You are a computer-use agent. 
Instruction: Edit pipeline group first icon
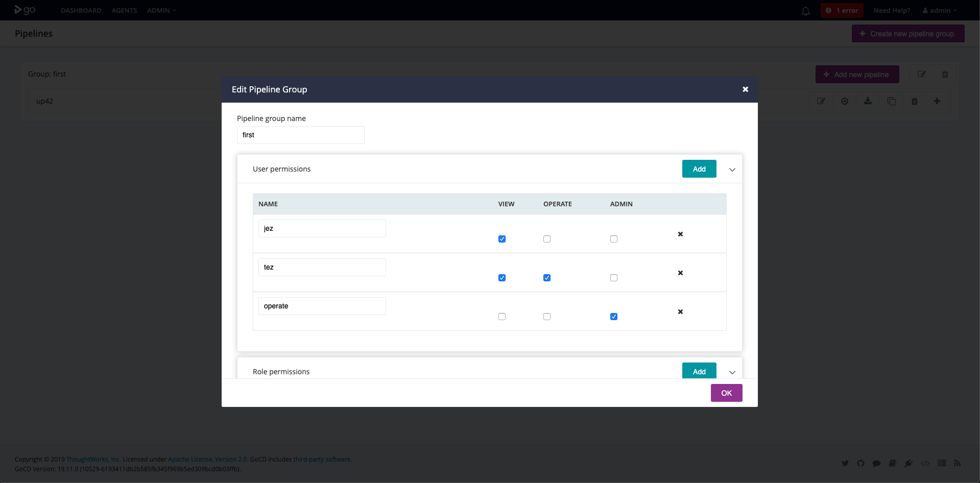click(x=922, y=74)
